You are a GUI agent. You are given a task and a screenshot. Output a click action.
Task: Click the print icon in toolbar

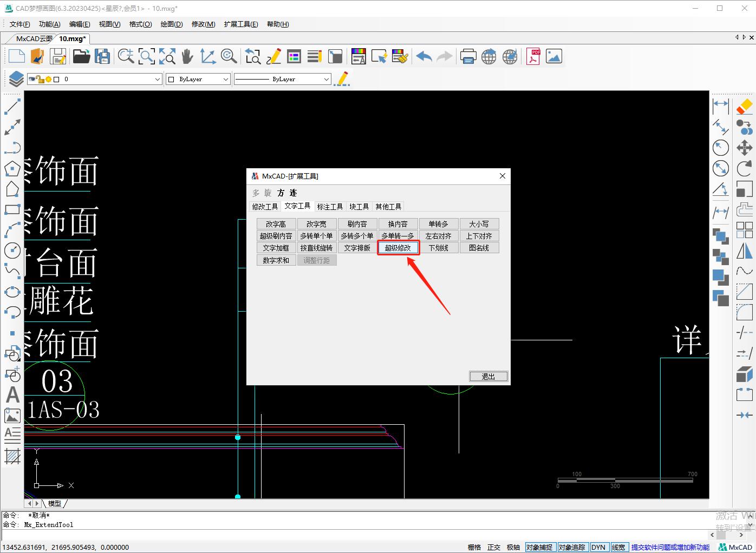(x=468, y=56)
